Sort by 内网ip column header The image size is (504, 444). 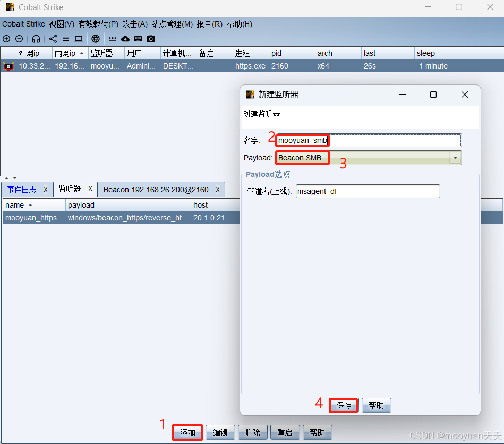pos(70,53)
